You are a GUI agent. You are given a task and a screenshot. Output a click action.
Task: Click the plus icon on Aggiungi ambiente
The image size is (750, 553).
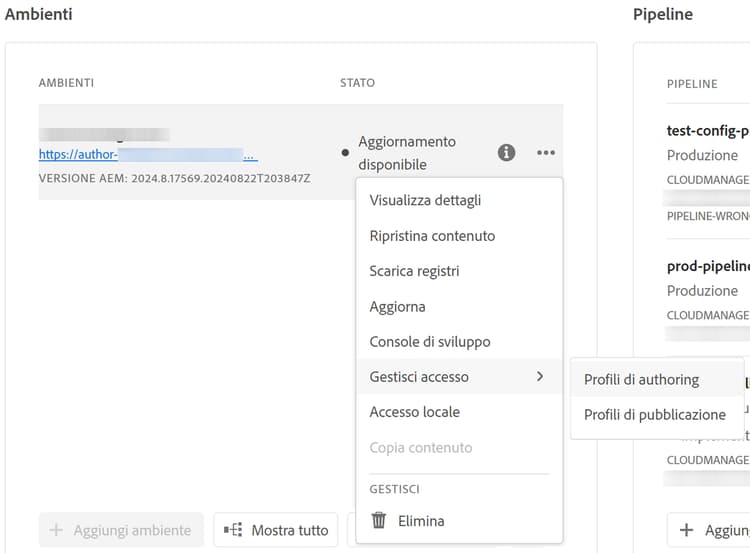(x=56, y=530)
